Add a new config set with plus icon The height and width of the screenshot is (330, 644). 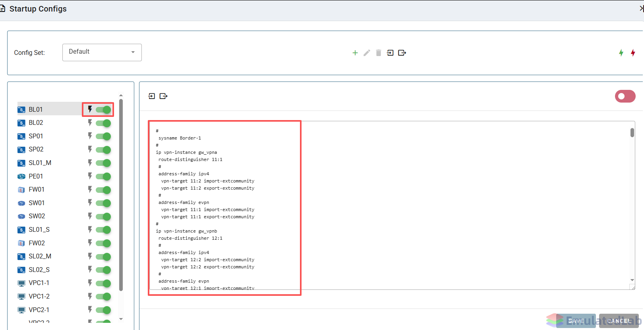355,53
